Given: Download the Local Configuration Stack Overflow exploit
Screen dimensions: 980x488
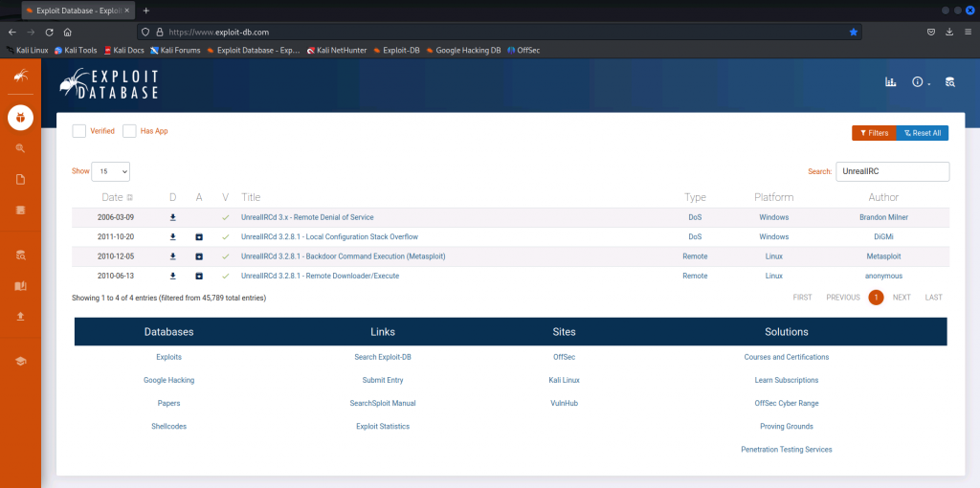Looking at the screenshot, I should click(x=173, y=236).
